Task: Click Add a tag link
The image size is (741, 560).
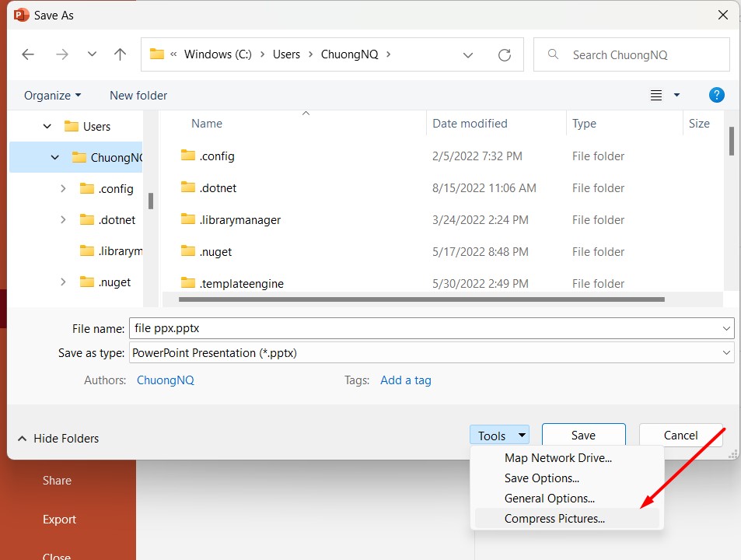Action: click(x=405, y=380)
